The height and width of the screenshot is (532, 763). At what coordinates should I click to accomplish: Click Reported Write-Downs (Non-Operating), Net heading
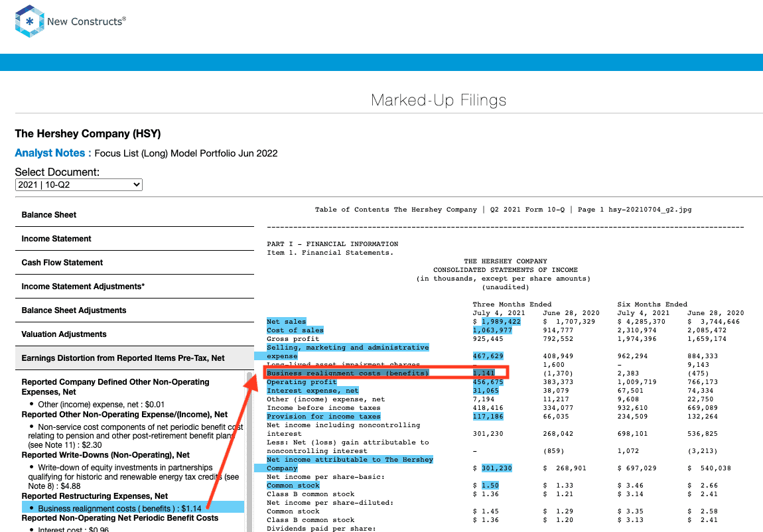pos(105,455)
